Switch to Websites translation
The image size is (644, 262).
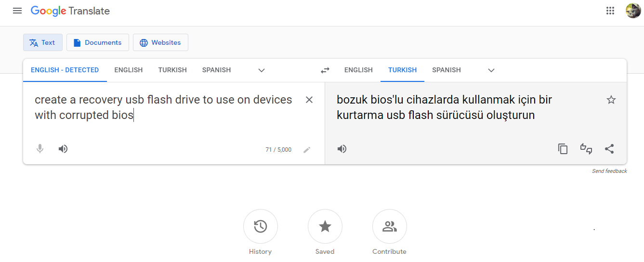160,42
